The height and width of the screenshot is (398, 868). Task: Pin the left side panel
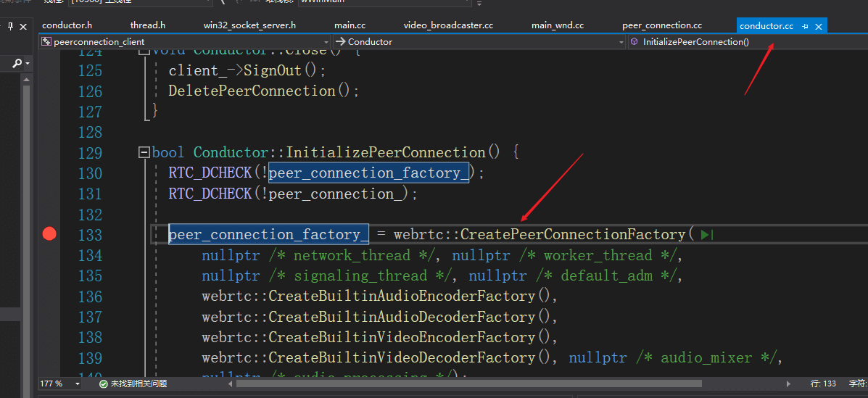pyautogui.click(x=9, y=27)
